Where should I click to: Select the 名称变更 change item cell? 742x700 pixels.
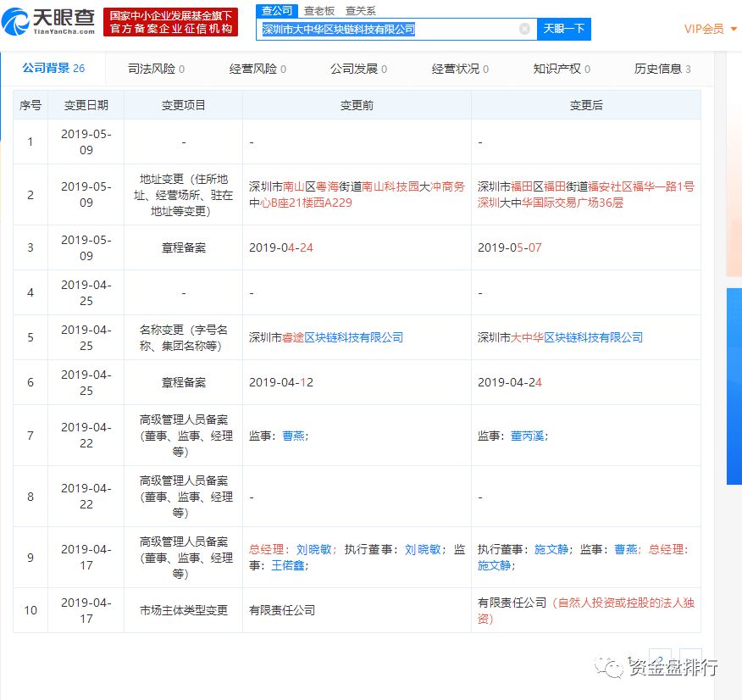tap(184, 337)
